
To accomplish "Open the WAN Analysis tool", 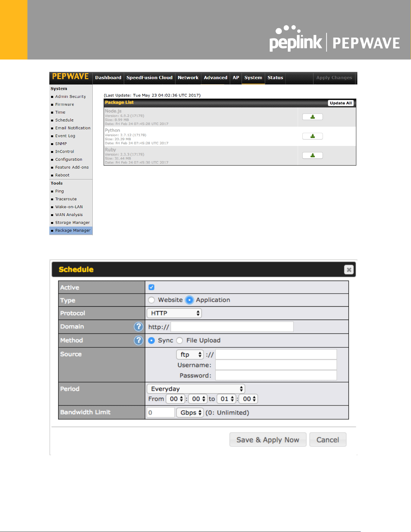I will (69, 215).
